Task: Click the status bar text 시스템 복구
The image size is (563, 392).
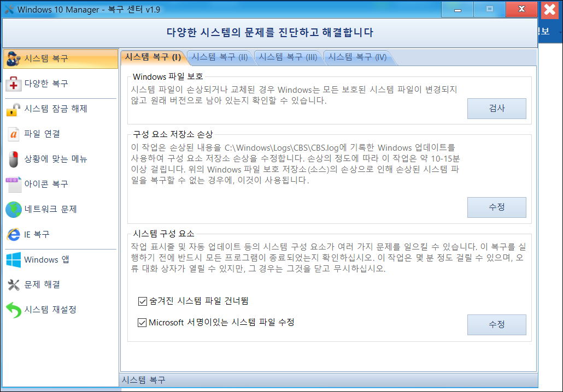Action: [143, 380]
